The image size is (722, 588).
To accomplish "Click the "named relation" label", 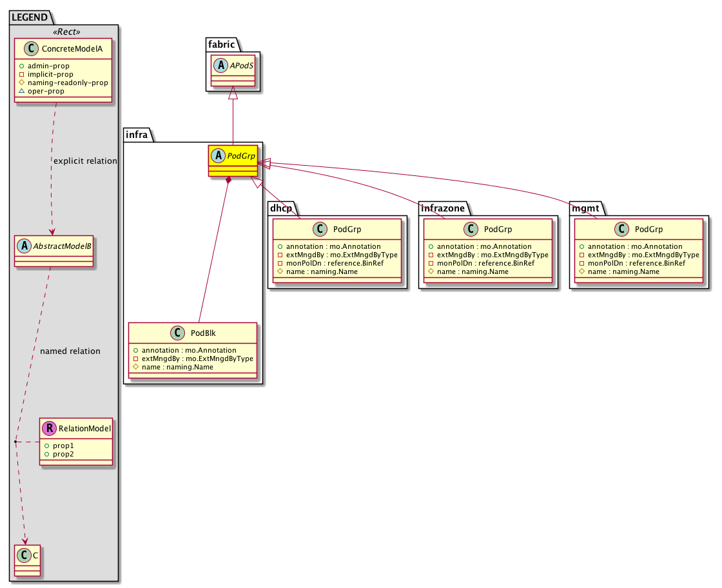I will click(70, 351).
